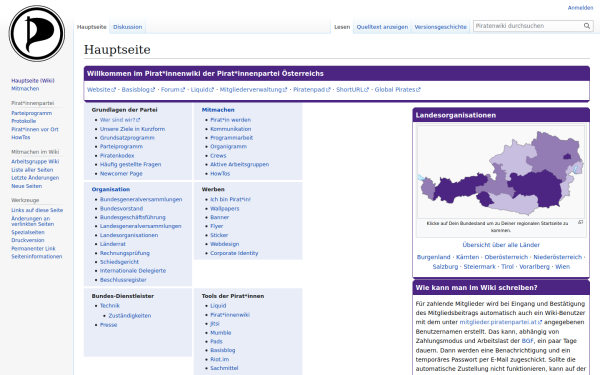Open Übersicht über alle Länder
600x375 pixels.
(501, 245)
